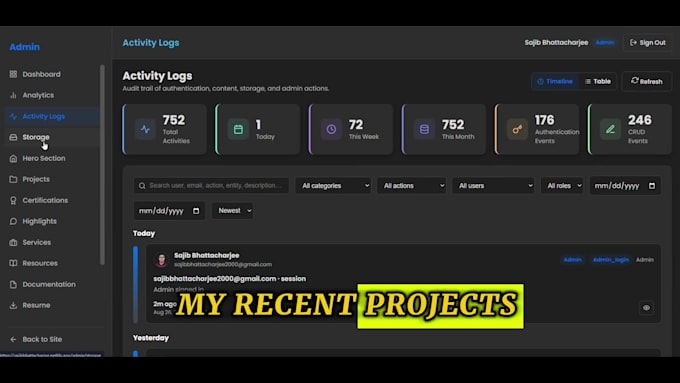Click the Dashboard grid icon
Image resolution: width=680 pixels, height=383 pixels.
tap(13, 74)
